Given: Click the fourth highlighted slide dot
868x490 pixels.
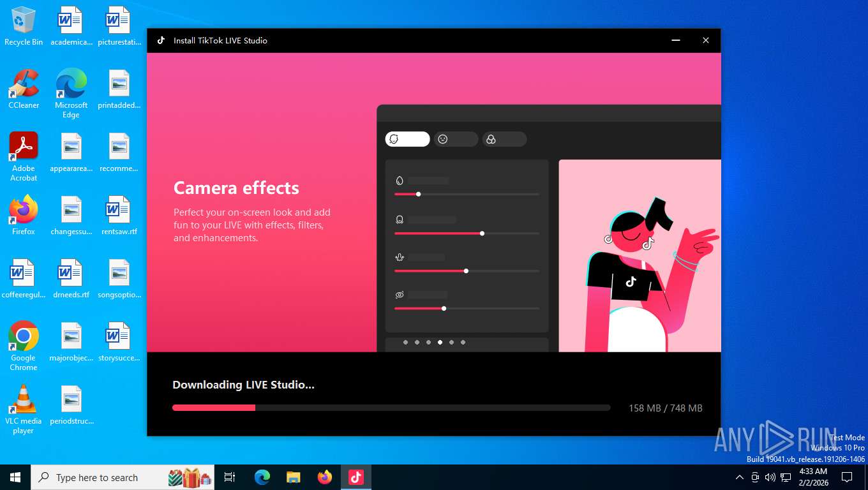Looking at the screenshot, I should [440, 343].
